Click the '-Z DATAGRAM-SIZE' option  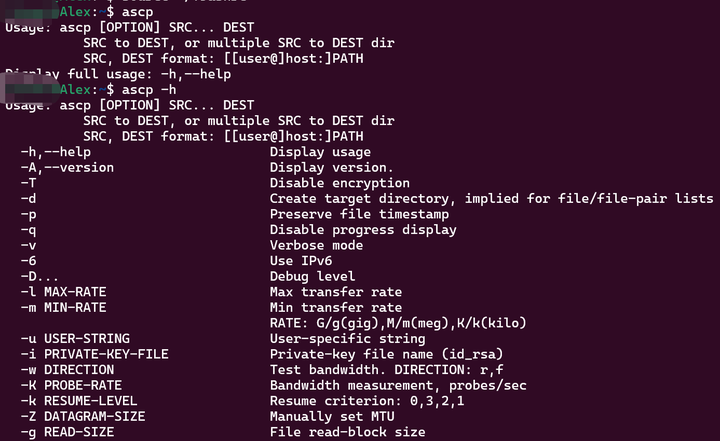point(83,416)
